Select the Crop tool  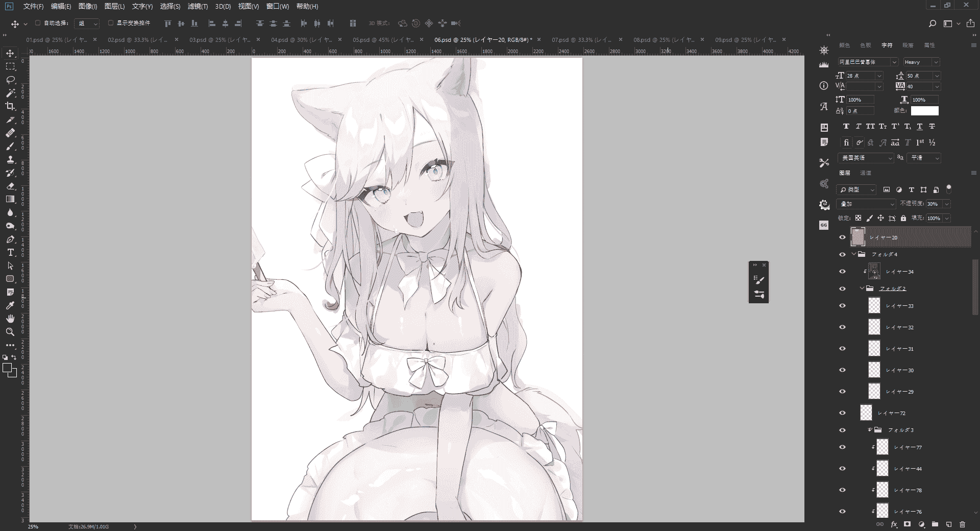[x=10, y=106]
